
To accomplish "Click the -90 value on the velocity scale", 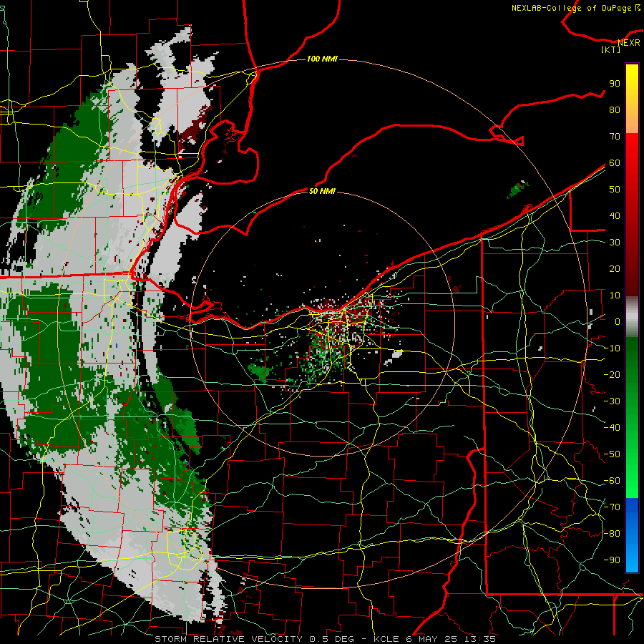I will pyautogui.click(x=612, y=560).
